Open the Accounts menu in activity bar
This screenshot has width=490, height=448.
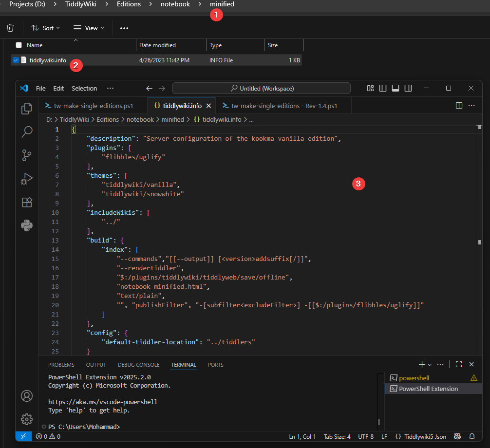27,396
